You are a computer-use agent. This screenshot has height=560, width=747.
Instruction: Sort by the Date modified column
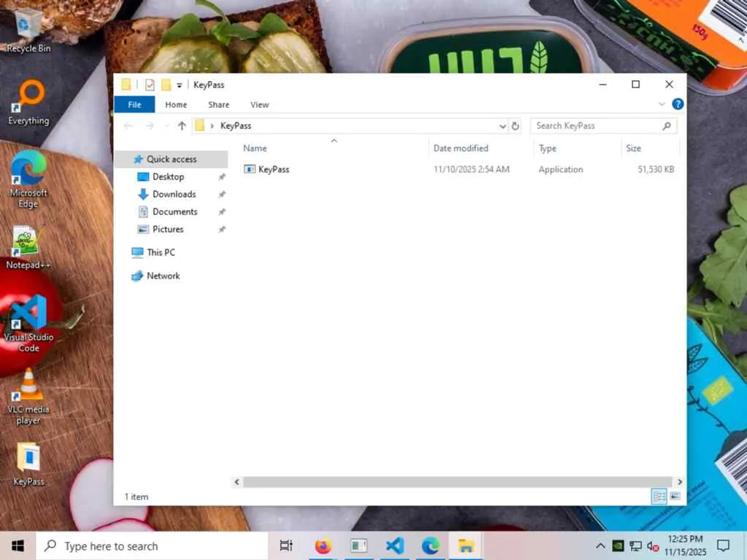[461, 148]
